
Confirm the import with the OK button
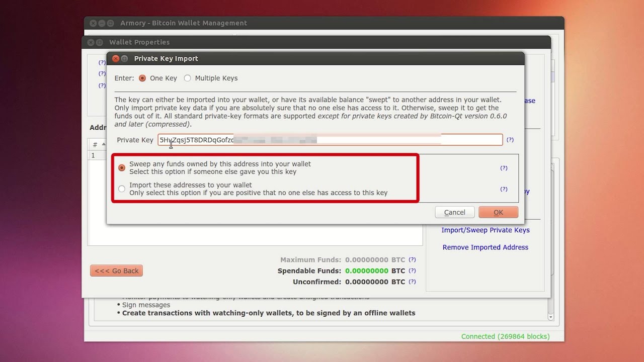pos(499,212)
